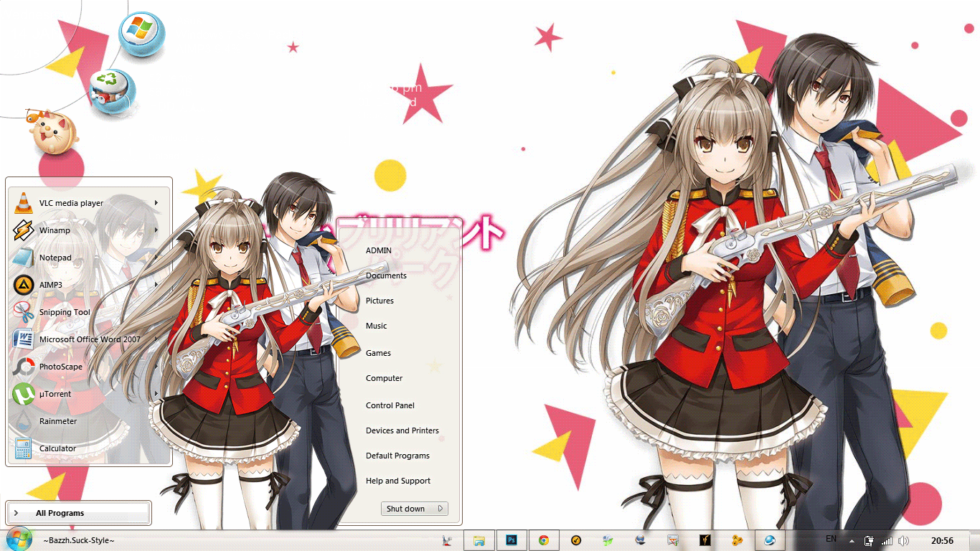Show hidden tray icons arrow

(x=852, y=541)
